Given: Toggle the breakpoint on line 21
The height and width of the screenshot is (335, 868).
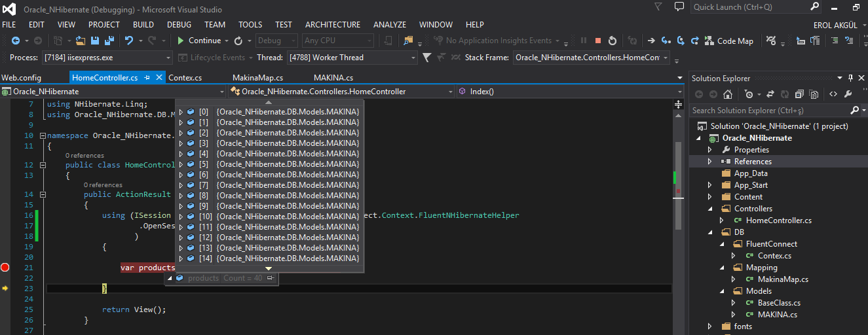Looking at the screenshot, I should [5, 268].
